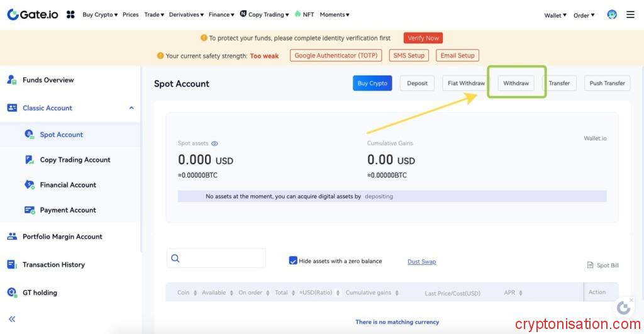
Task: Click the Withdraw button
Action: (516, 83)
